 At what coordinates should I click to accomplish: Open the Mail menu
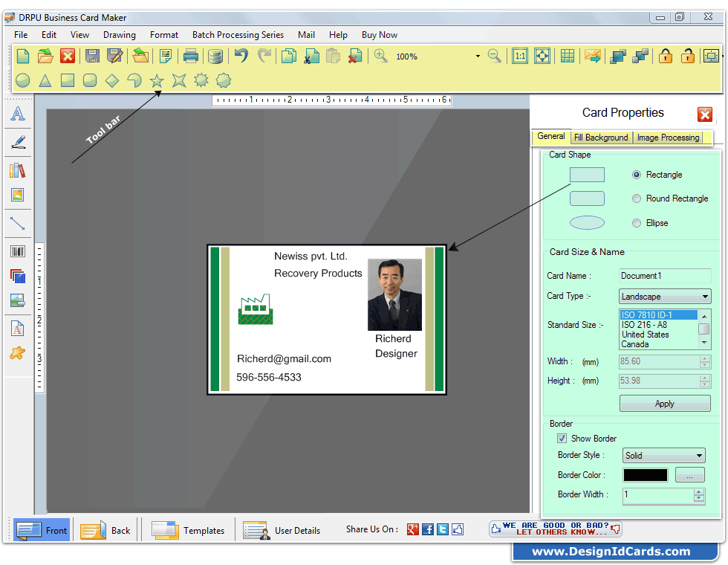(306, 35)
